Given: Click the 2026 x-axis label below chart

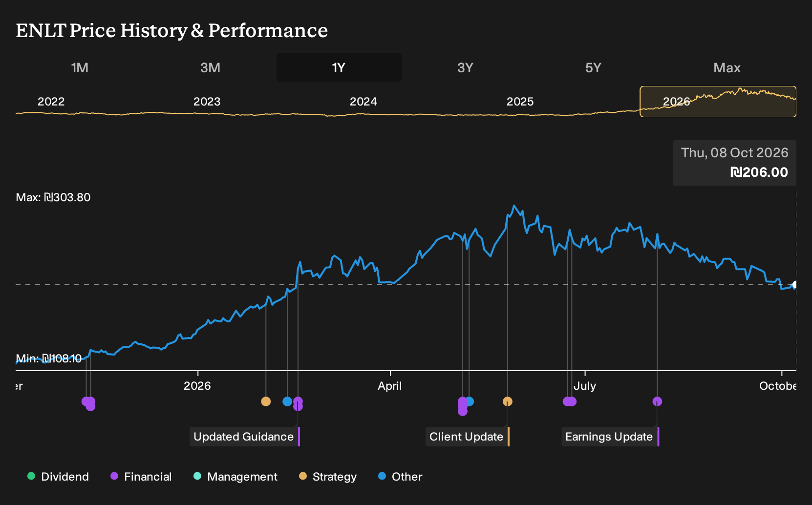Looking at the screenshot, I should pyautogui.click(x=197, y=386).
